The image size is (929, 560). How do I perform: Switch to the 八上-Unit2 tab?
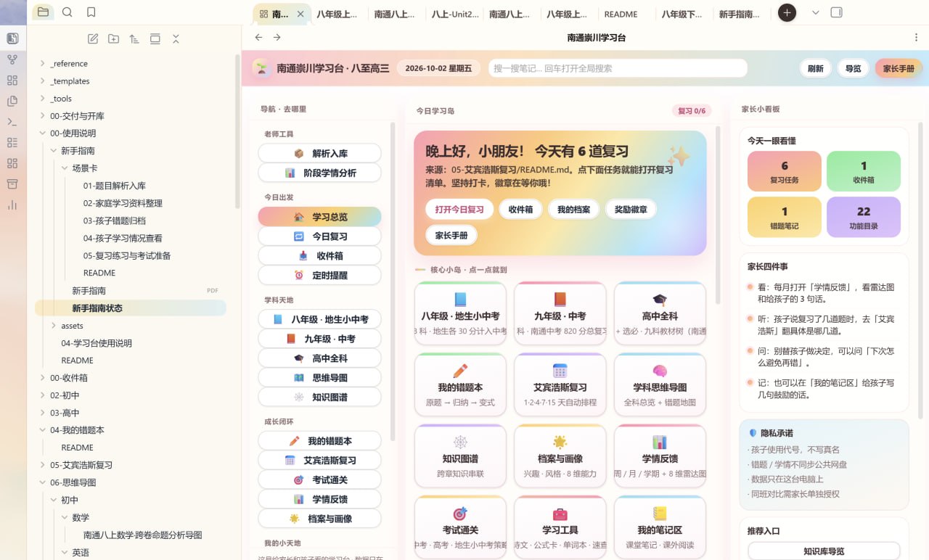(x=455, y=14)
